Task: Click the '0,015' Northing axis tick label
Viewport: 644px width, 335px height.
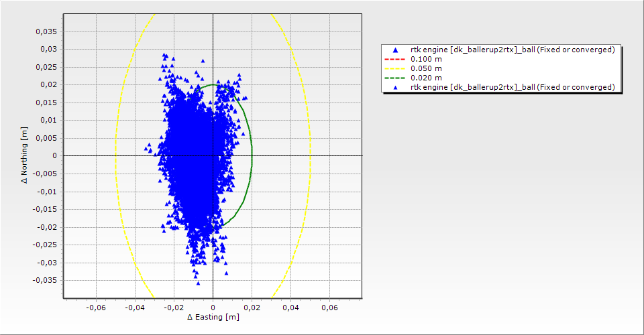Action: click(46, 103)
